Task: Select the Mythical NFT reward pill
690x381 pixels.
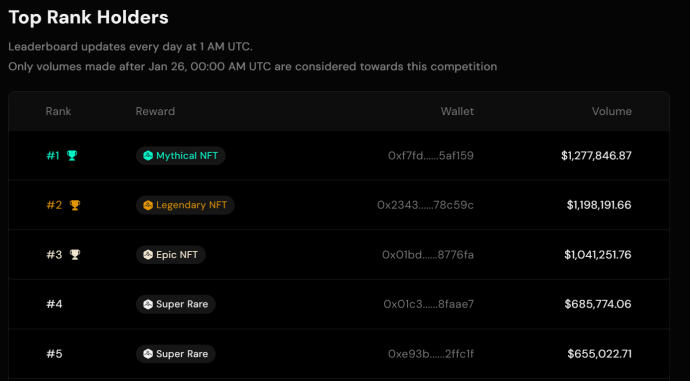Action: pyautogui.click(x=180, y=155)
